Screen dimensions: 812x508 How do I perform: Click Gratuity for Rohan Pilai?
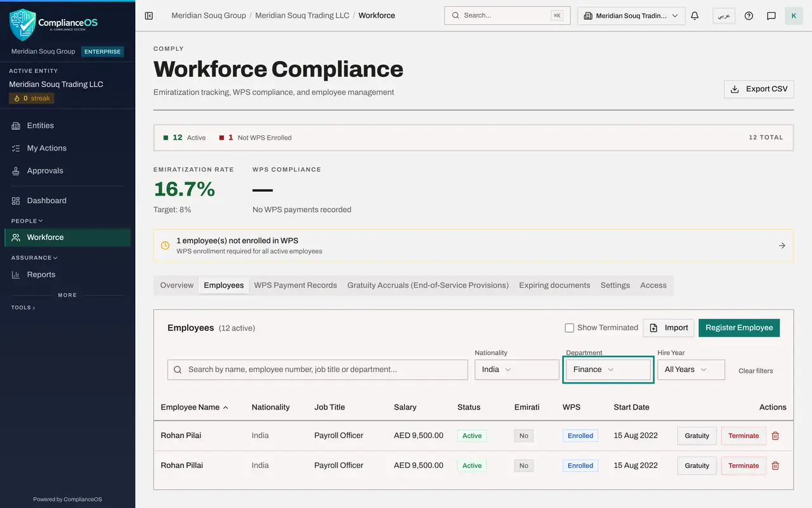coord(697,436)
